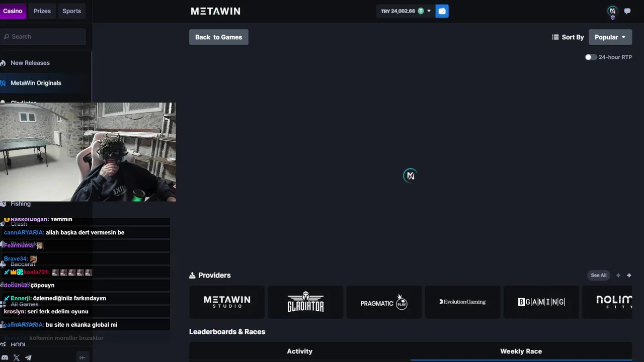Click chat message 'özlemediğiniiz farkındayım'
The image size is (644, 362).
coord(69,299)
